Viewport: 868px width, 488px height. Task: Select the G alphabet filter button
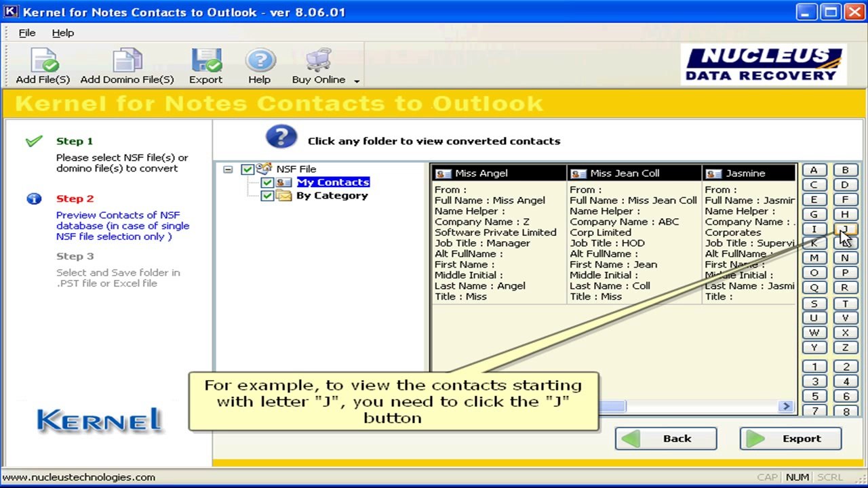814,215
